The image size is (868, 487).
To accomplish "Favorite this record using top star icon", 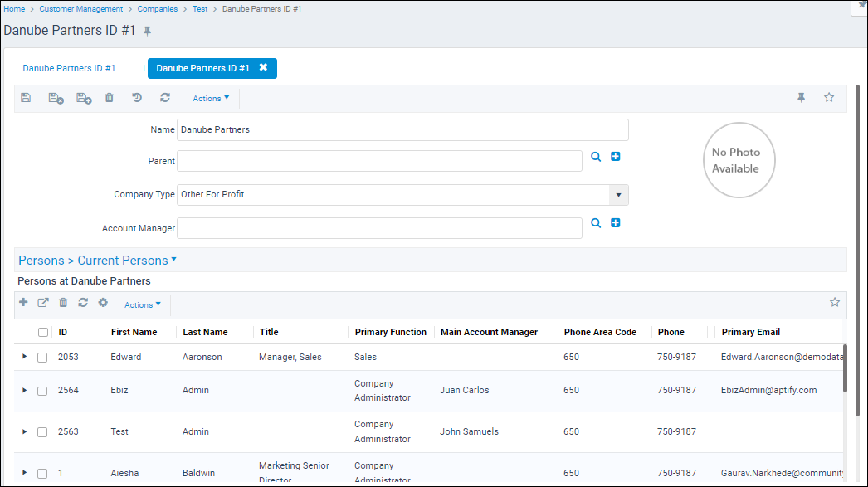I will 828,98.
